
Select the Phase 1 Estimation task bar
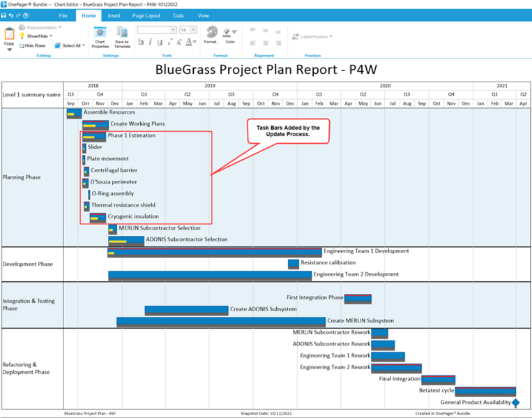coord(94,137)
